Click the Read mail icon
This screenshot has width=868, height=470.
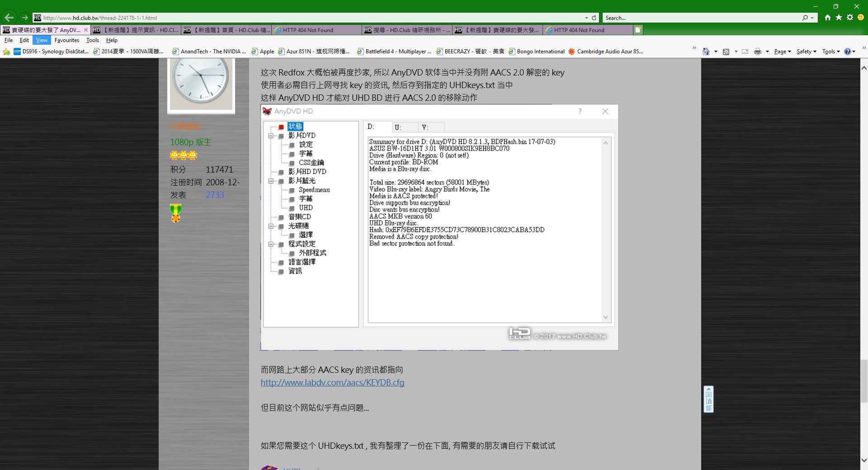tap(745, 52)
